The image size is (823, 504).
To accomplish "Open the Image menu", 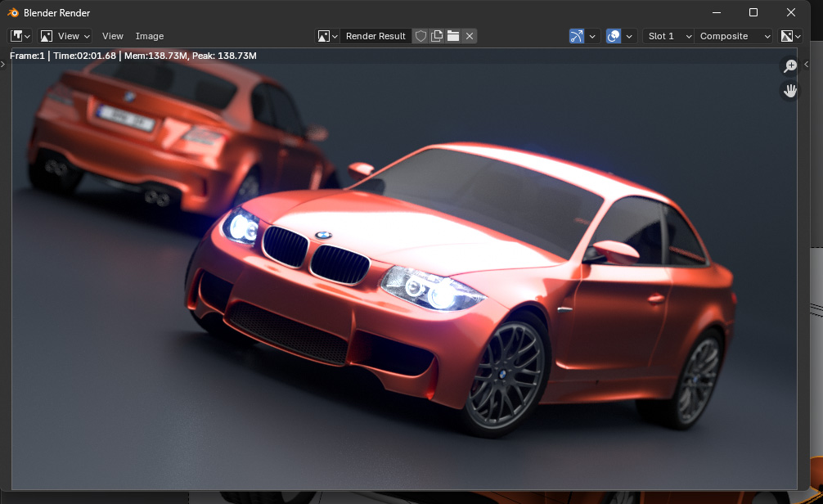I will click(x=150, y=36).
